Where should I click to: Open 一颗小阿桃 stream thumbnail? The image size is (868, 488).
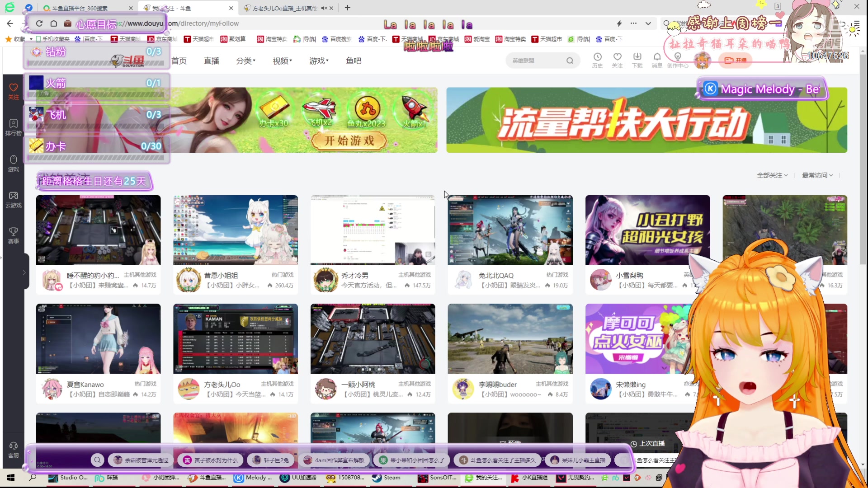point(373,339)
